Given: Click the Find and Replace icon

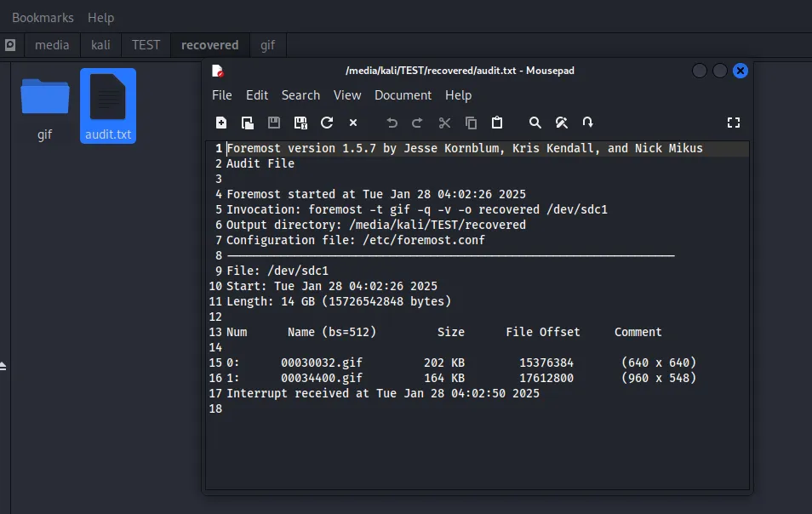Looking at the screenshot, I should [562, 123].
